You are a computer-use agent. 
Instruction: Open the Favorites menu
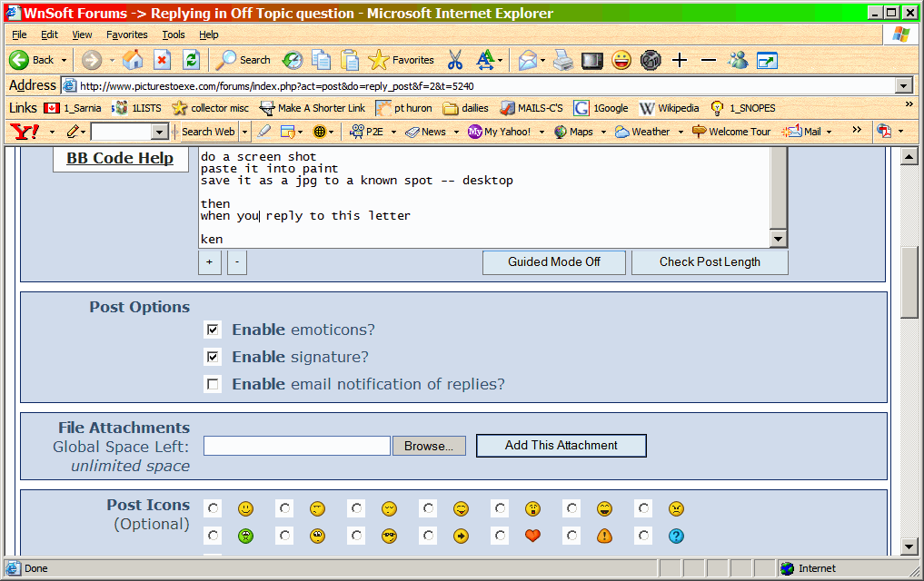point(126,34)
